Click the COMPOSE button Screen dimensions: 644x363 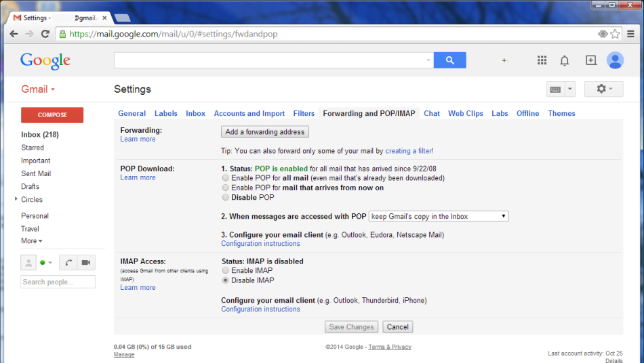pos(52,115)
